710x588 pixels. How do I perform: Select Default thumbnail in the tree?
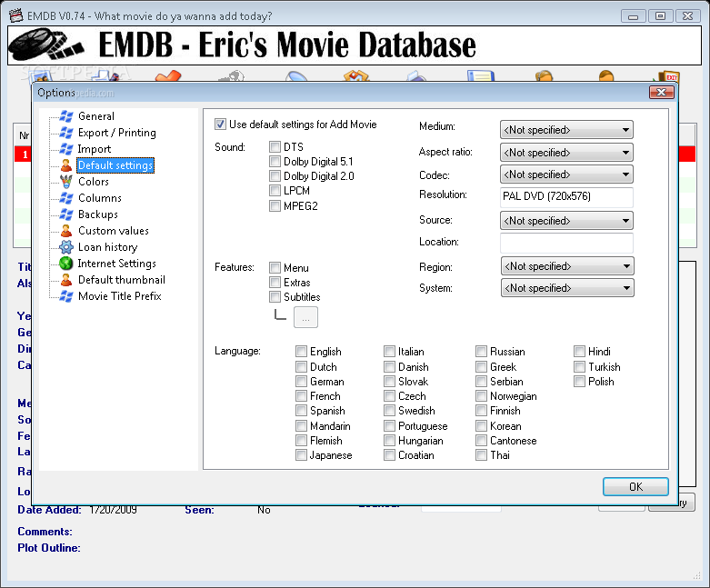pyautogui.click(x=121, y=280)
